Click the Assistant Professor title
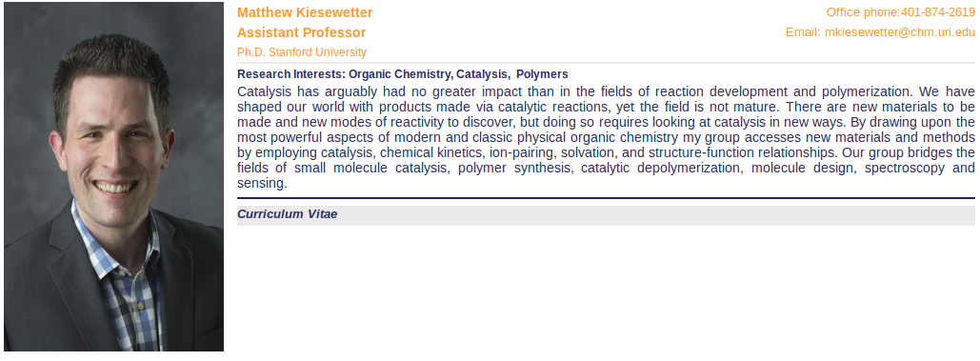Screen dimensions: 980x361 [301, 32]
